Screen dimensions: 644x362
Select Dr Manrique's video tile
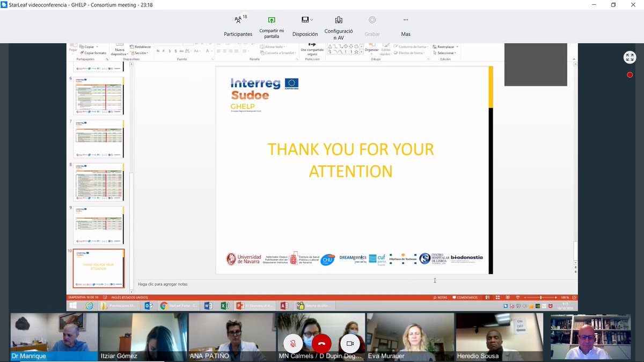(x=54, y=336)
